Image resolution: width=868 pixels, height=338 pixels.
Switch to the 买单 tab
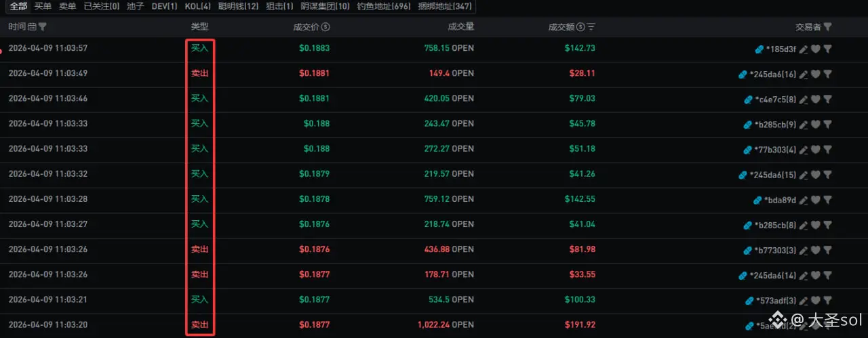(43, 6)
